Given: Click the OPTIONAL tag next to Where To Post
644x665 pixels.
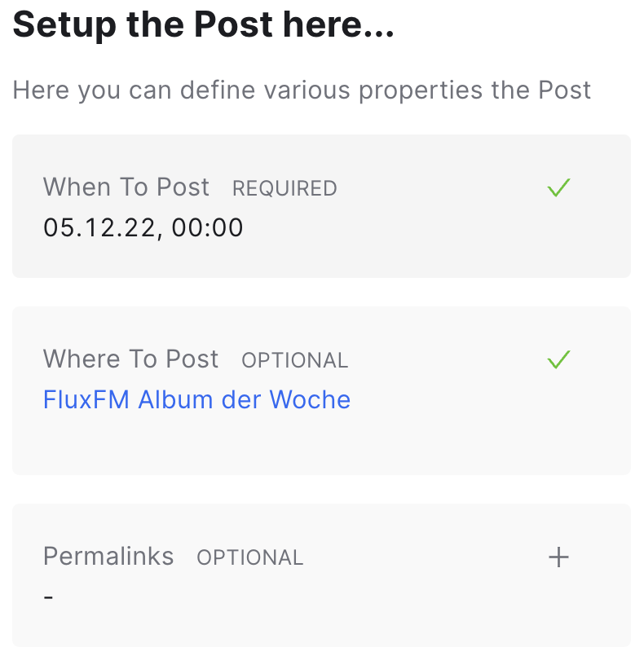Looking at the screenshot, I should tap(295, 360).
